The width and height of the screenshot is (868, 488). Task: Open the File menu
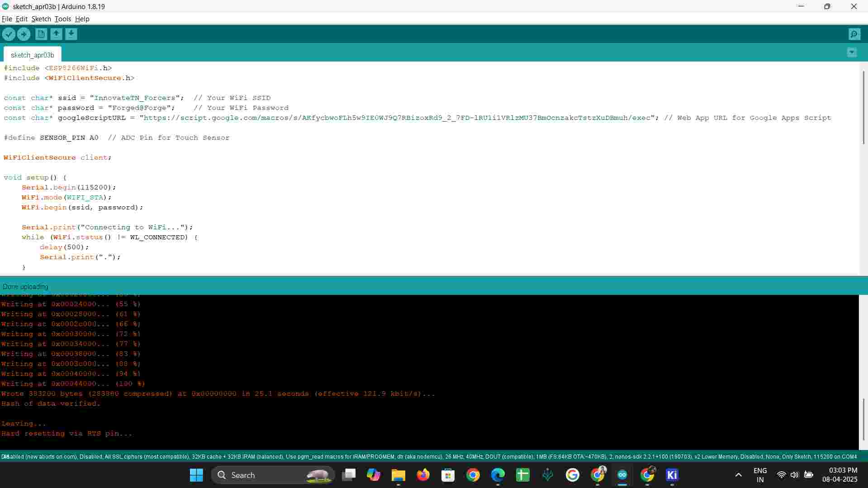[x=7, y=19]
